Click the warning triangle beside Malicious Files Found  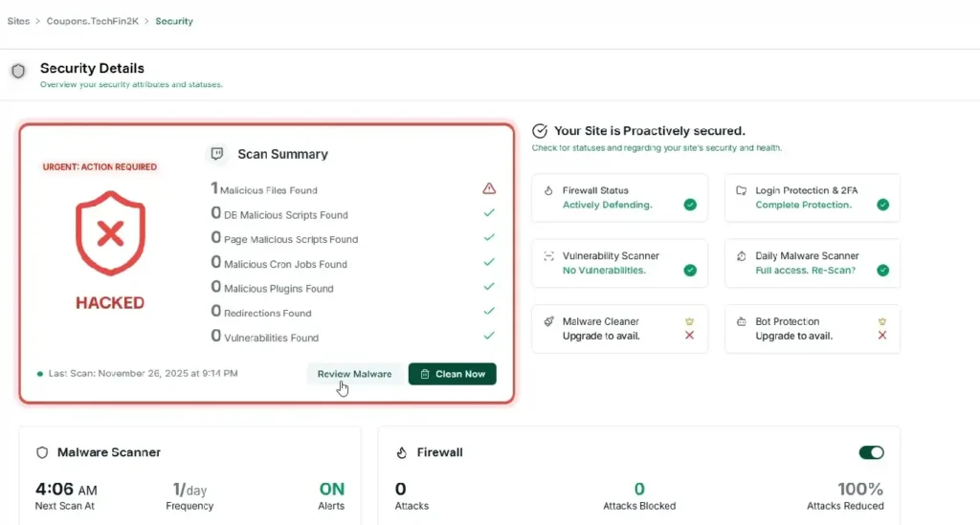489,188
